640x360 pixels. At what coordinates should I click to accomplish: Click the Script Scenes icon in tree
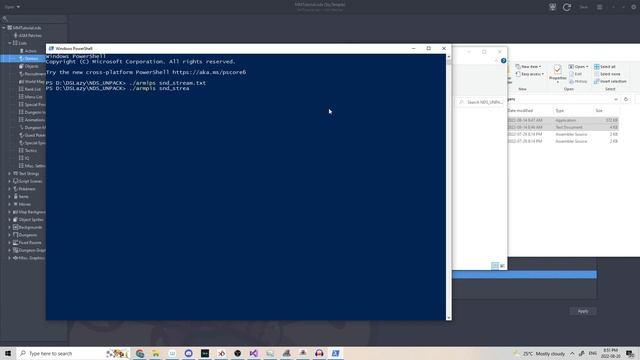pos(16,181)
